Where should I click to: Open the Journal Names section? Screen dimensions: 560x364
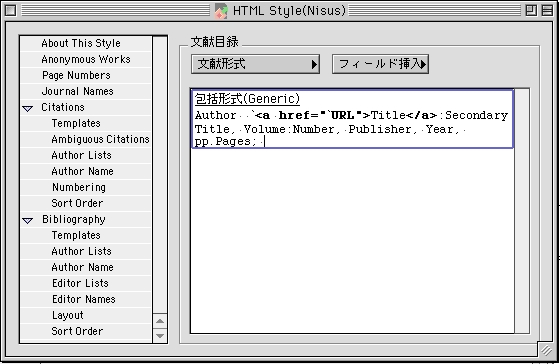(86, 91)
